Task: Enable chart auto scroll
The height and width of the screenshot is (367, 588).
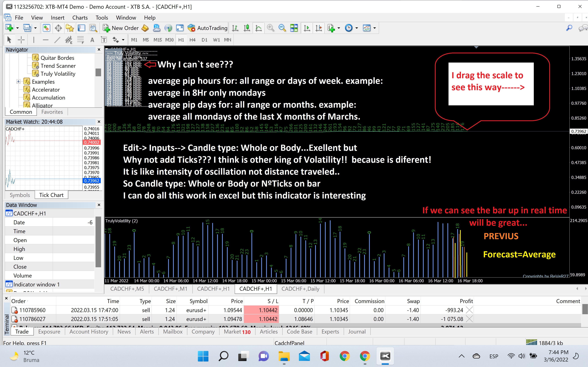Action: (x=307, y=28)
